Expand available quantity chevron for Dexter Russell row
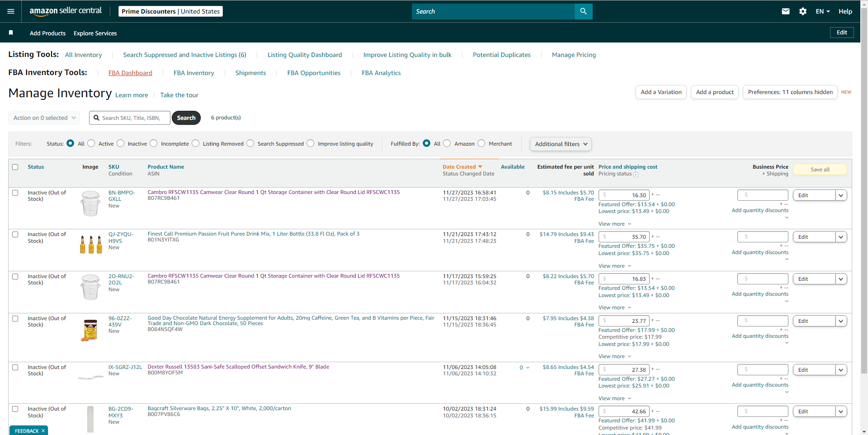 (528, 368)
